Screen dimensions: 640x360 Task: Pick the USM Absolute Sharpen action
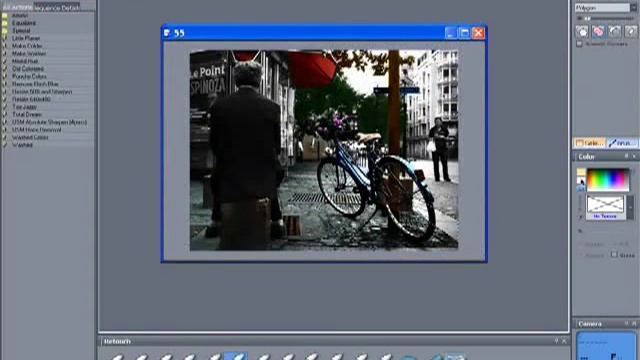[49, 122]
